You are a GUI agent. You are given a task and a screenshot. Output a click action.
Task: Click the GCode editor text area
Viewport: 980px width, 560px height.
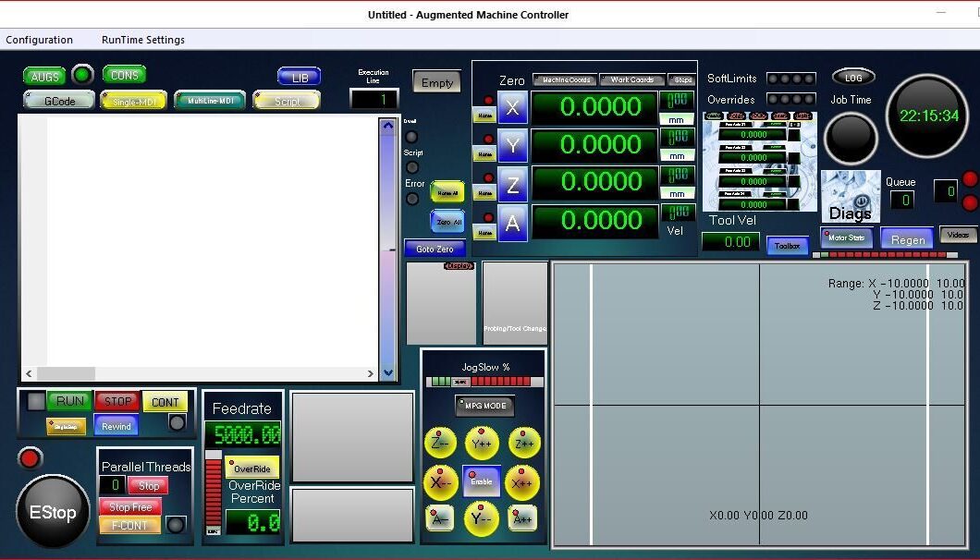click(x=211, y=240)
